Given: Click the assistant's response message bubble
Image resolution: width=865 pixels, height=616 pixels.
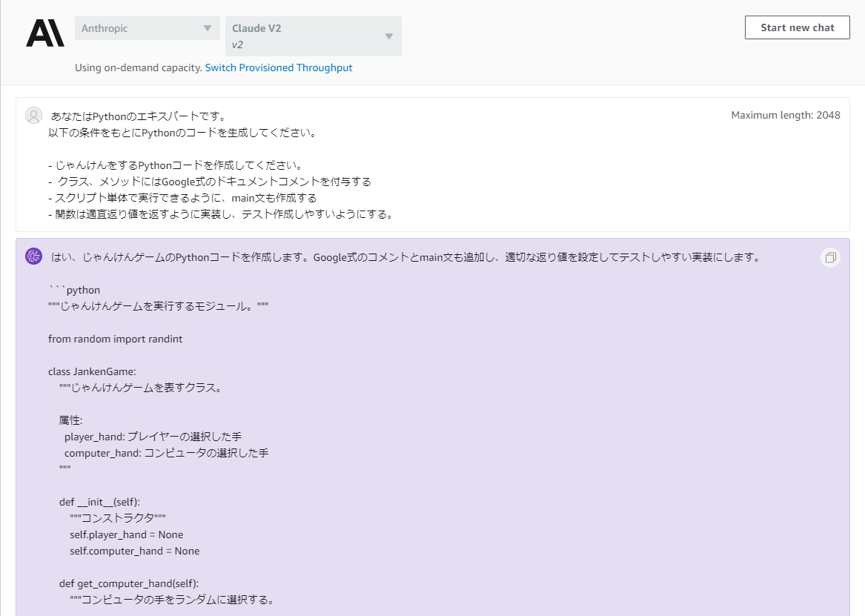Looking at the screenshot, I should pyautogui.click(x=371, y=371).
